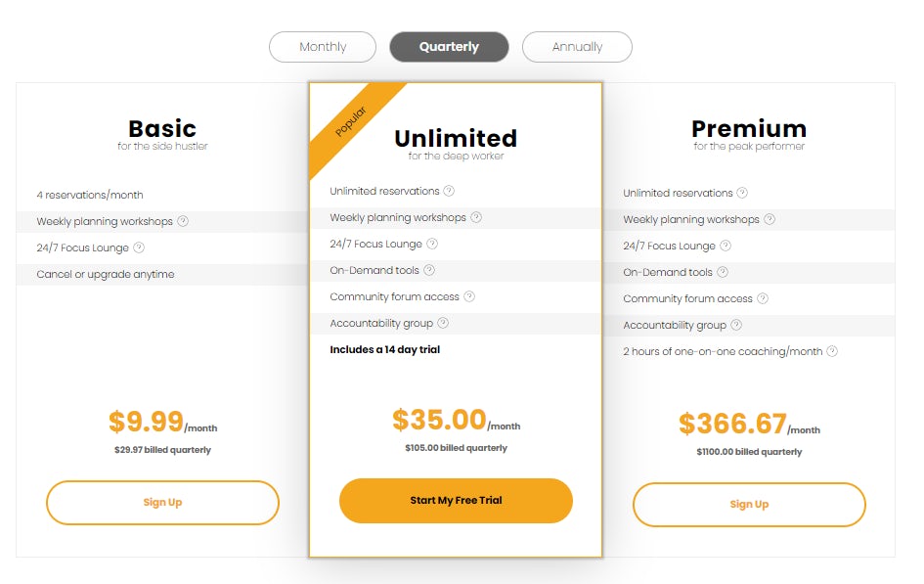Click Sign Up under Basic plan
Image resolution: width=924 pixels, height=584 pixels.
[x=162, y=503]
